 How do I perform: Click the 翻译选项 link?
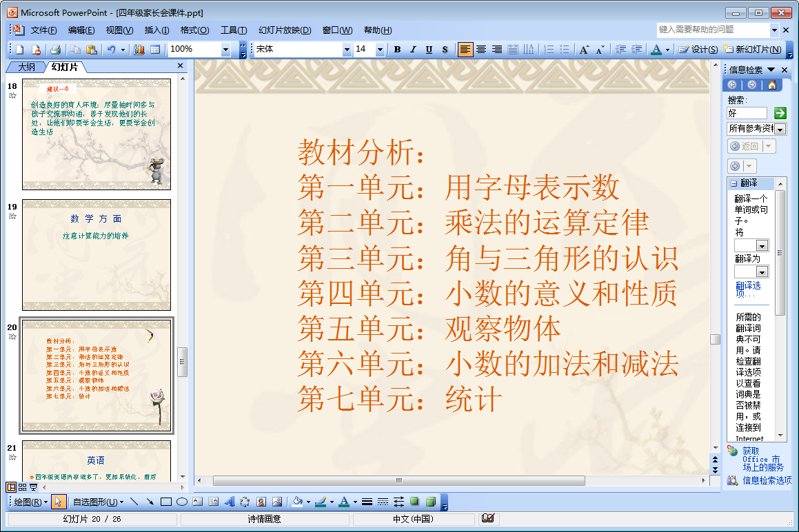747,289
